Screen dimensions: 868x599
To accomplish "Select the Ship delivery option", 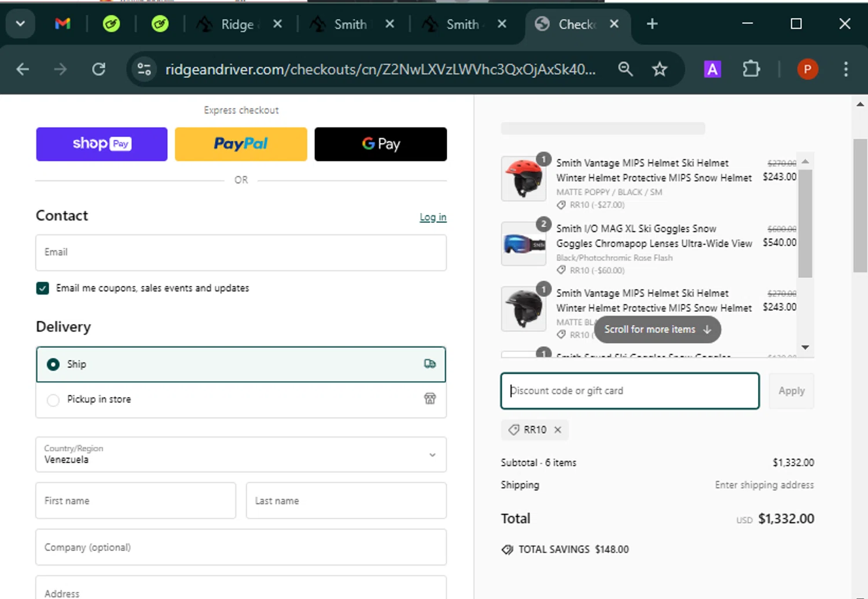I will 241,364.
